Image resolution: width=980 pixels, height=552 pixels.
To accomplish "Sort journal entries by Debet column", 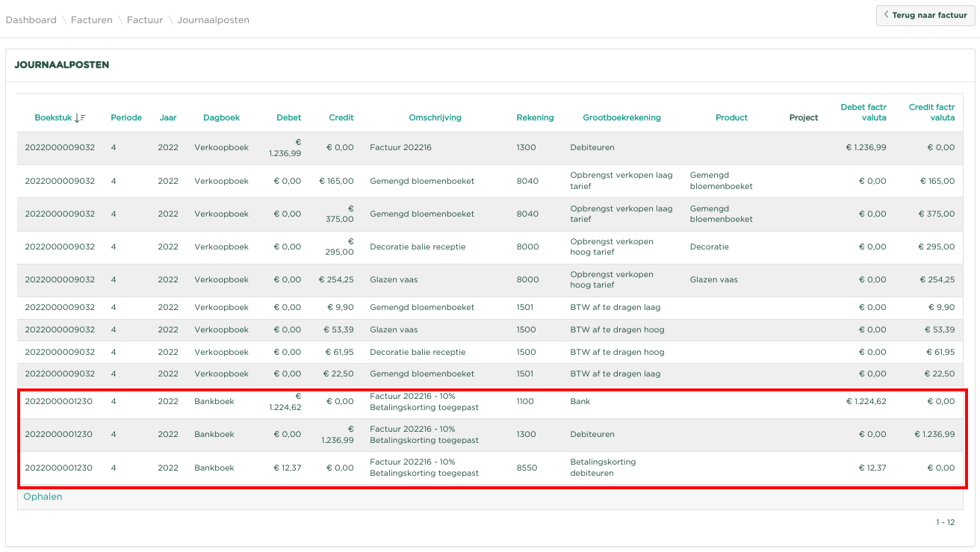I will (x=288, y=117).
